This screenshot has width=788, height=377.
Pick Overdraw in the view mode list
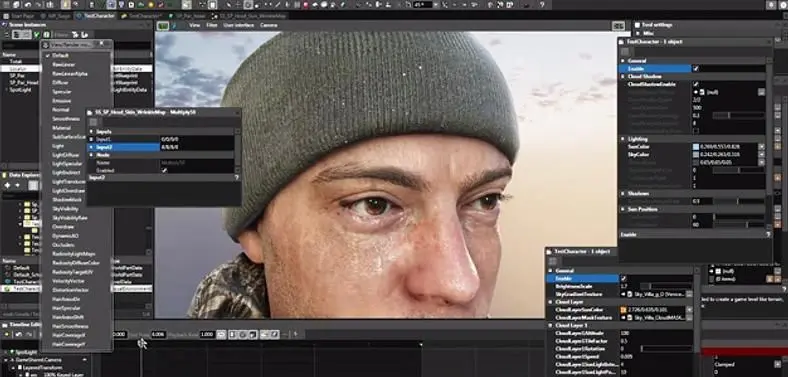click(x=63, y=227)
